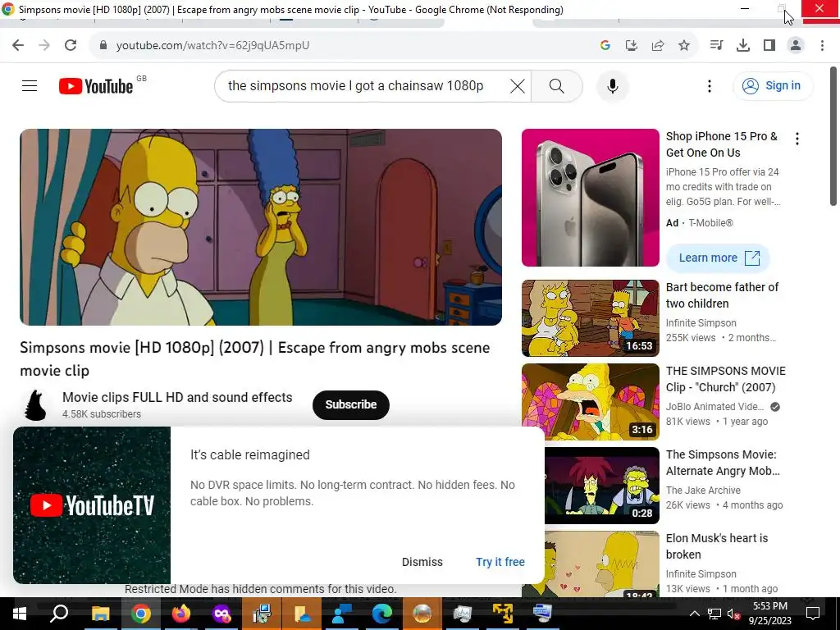Open YouTube settings three-dot menu
This screenshot has width=840, height=630.
710,85
